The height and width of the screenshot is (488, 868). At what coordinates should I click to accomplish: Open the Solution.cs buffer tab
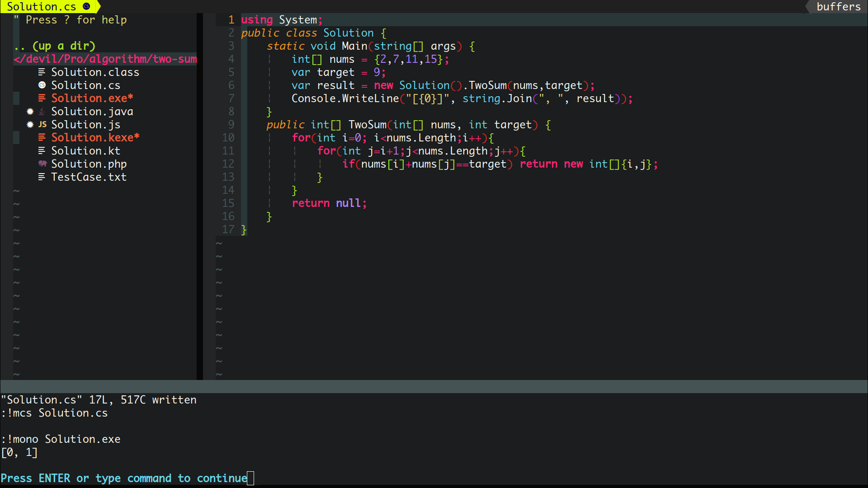42,7
